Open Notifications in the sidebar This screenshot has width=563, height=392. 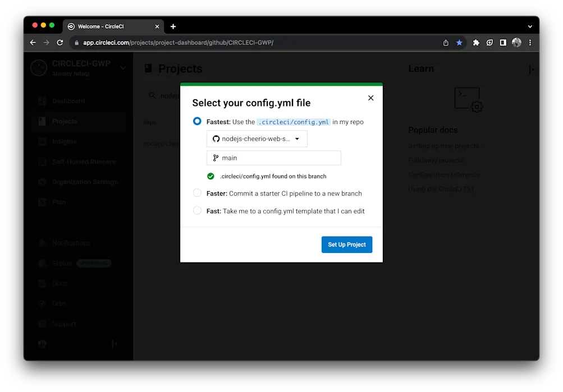point(71,243)
